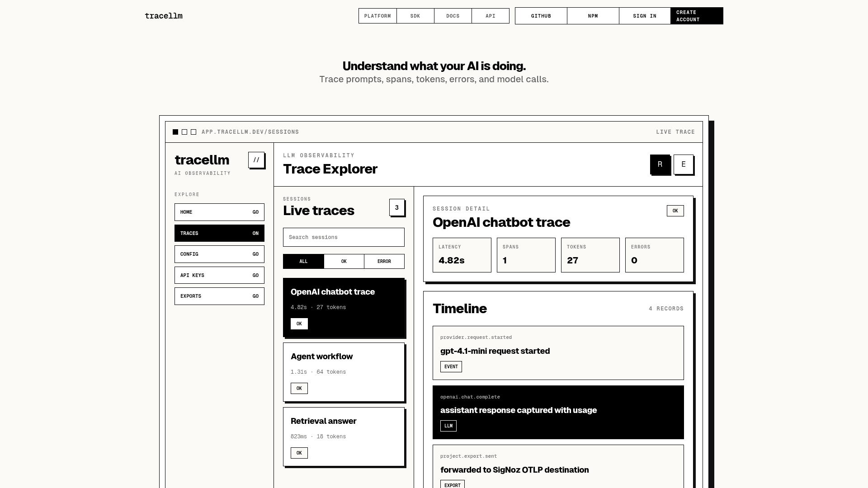The width and height of the screenshot is (868, 488).
Task: Open the SDK nav item
Action: pyautogui.click(x=415, y=16)
